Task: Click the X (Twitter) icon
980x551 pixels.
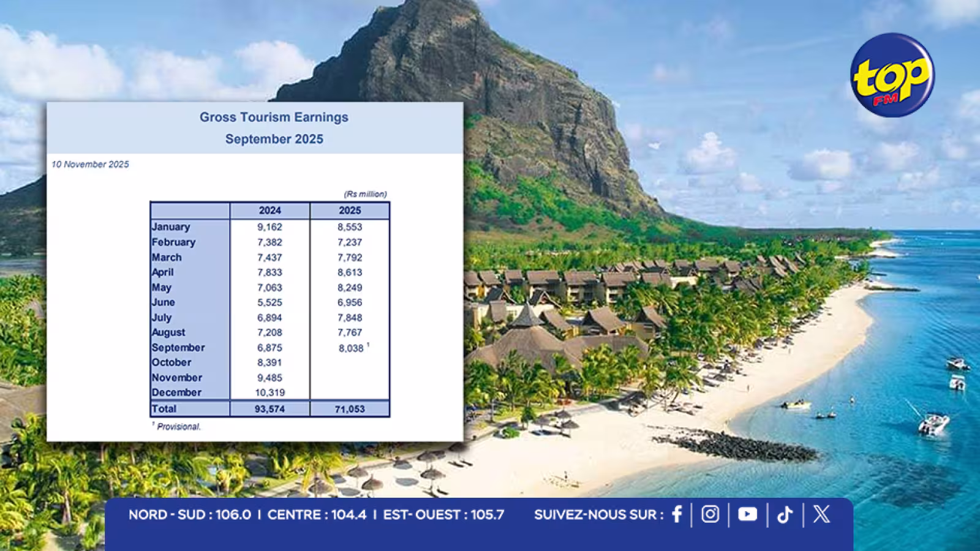Action: pyautogui.click(x=821, y=514)
